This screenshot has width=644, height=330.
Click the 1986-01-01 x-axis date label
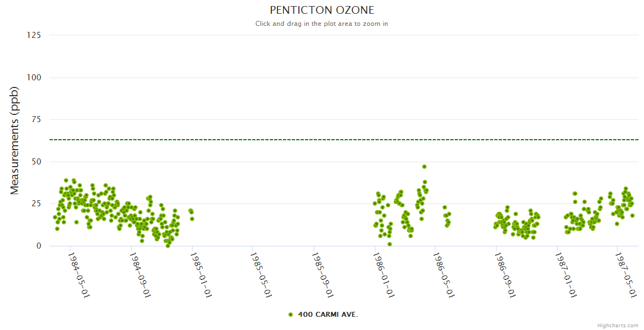(x=383, y=274)
